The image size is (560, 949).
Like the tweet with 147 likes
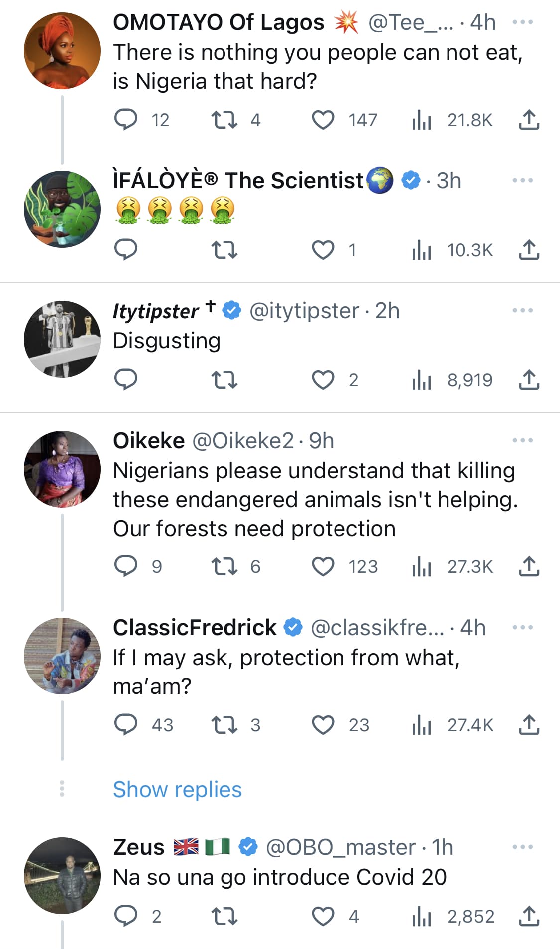[323, 120]
